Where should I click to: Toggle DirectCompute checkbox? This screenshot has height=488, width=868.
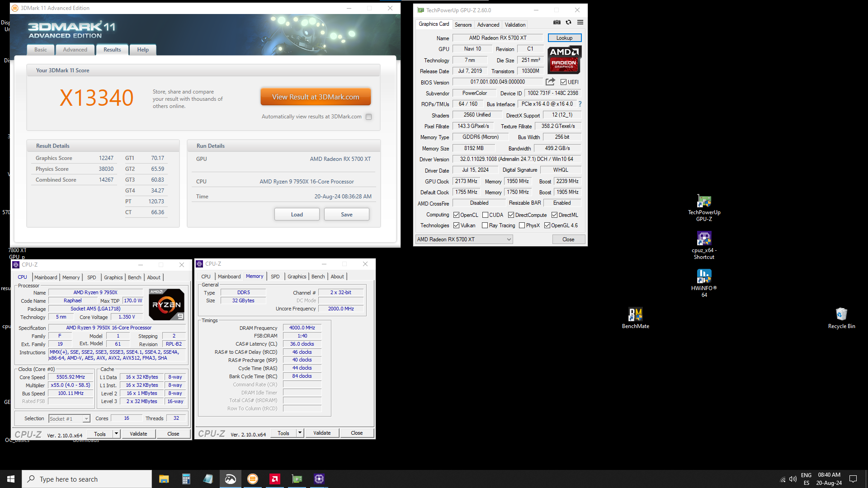[511, 215]
